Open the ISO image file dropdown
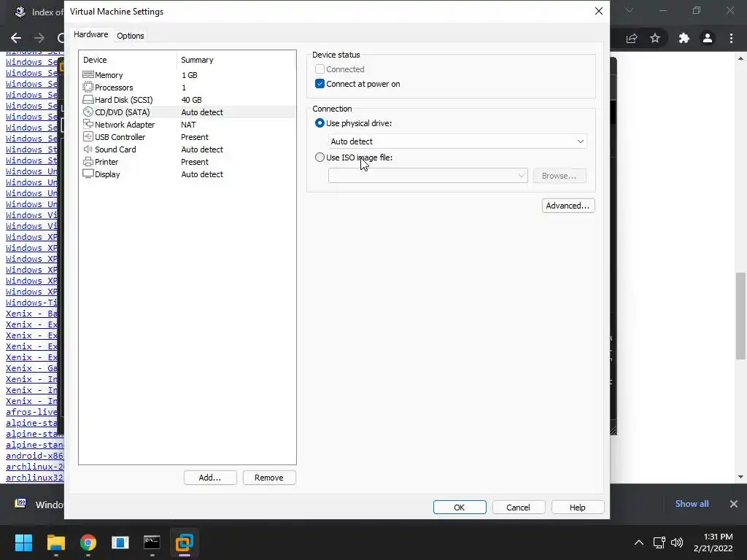Image resolution: width=747 pixels, height=560 pixels. tap(427, 176)
